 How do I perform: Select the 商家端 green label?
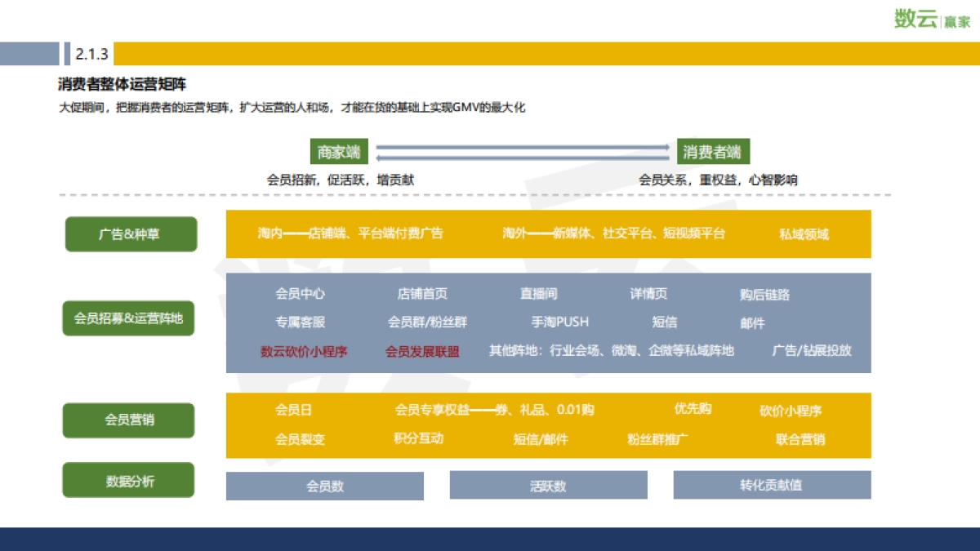coord(339,151)
